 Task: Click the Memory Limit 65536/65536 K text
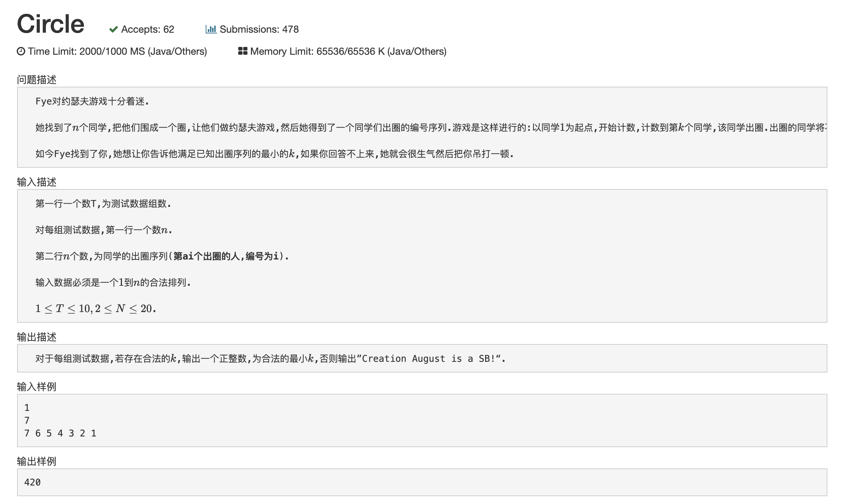pyautogui.click(x=348, y=52)
